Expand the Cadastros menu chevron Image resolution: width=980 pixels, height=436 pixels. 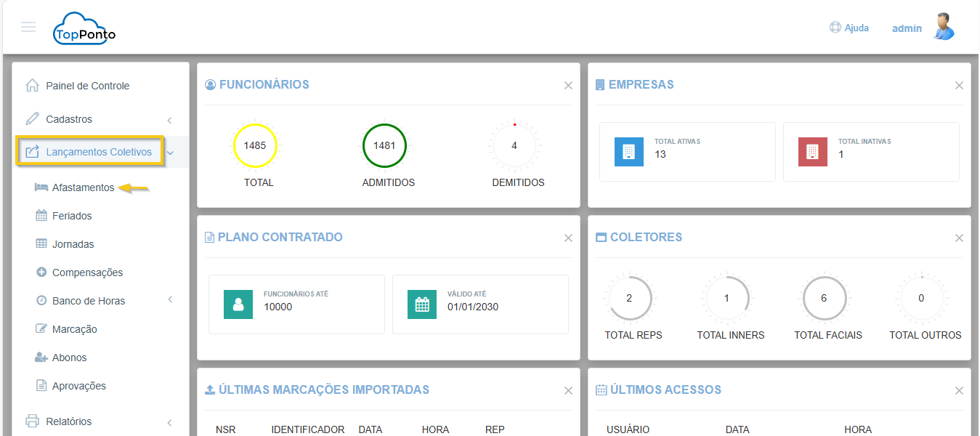point(169,120)
